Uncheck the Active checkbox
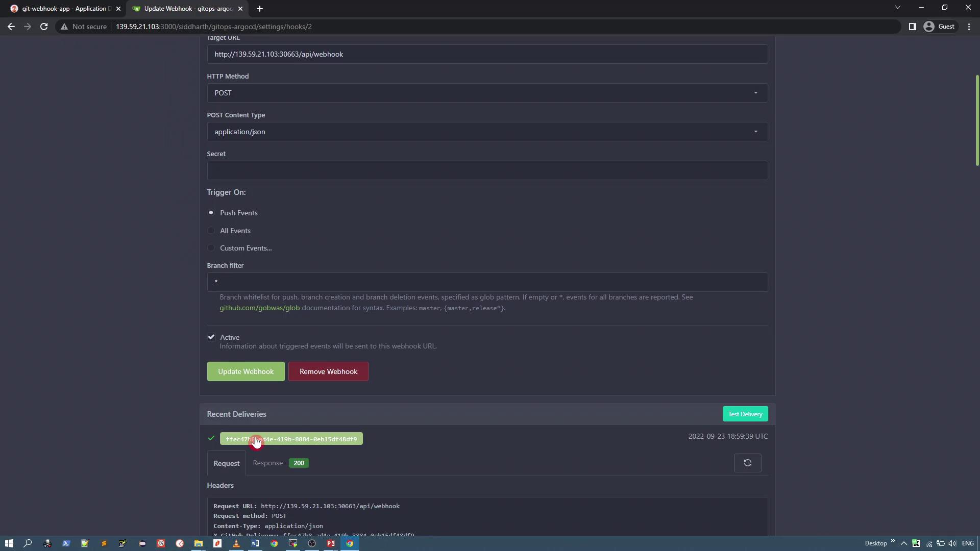This screenshot has width=980, height=551. click(211, 337)
